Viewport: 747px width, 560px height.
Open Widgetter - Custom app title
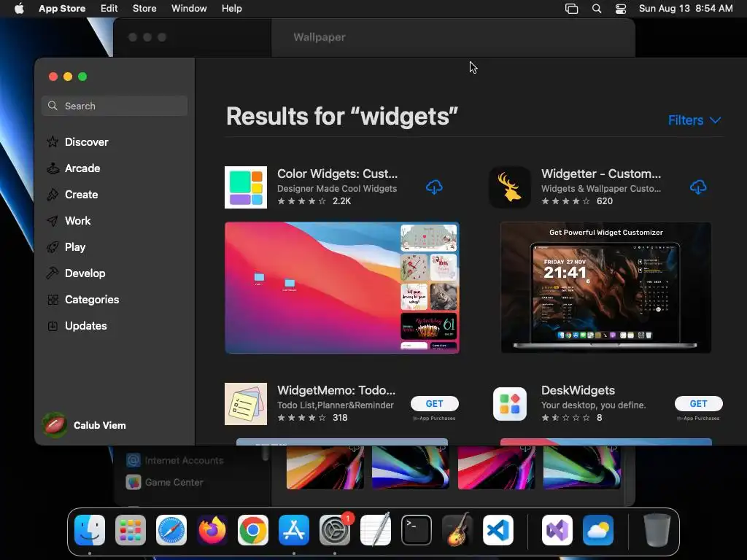pyautogui.click(x=601, y=174)
